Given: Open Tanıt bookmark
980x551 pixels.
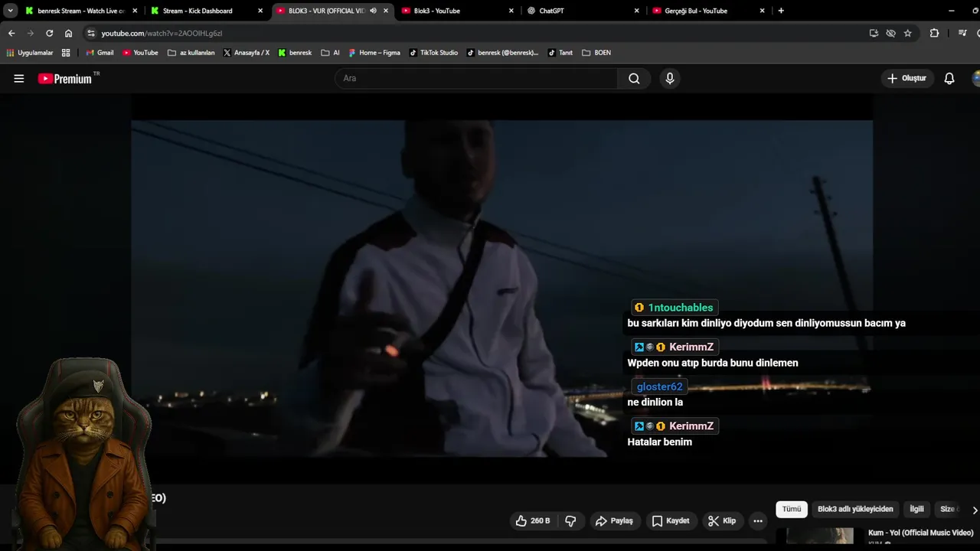Looking at the screenshot, I should point(560,53).
